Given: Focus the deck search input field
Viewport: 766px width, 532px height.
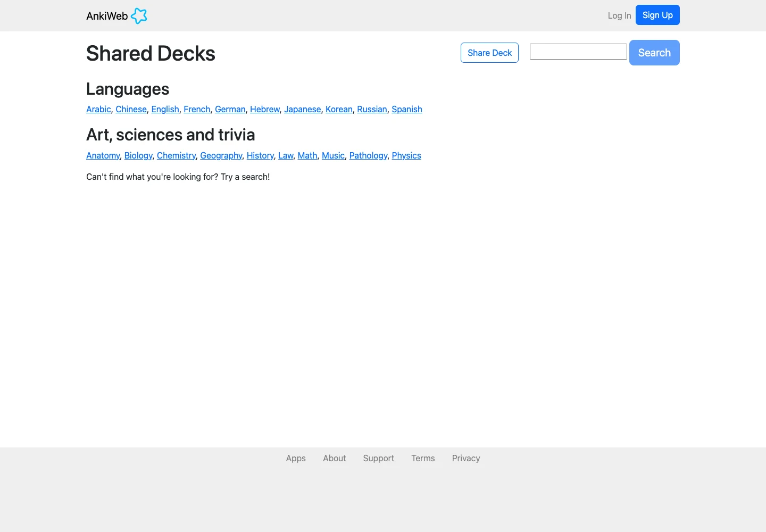Looking at the screenshot, I should pyautogui.click(x=578, y=52).
